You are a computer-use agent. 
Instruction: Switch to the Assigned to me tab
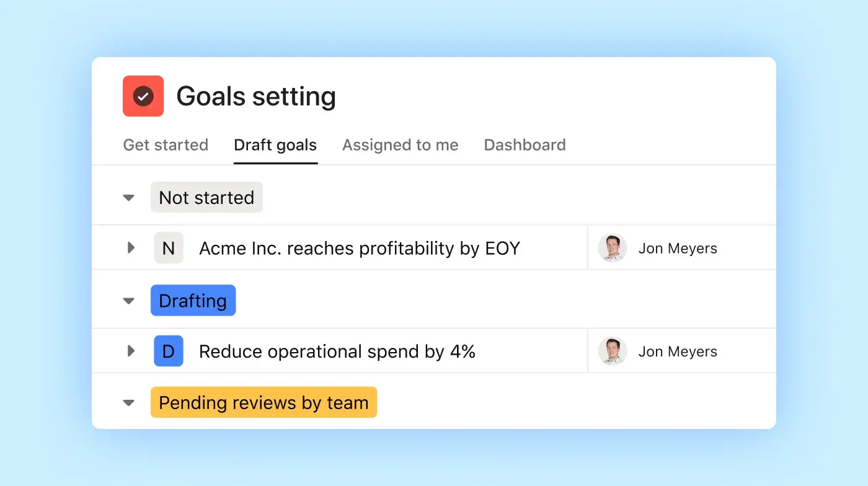click(x=400, y=144)
